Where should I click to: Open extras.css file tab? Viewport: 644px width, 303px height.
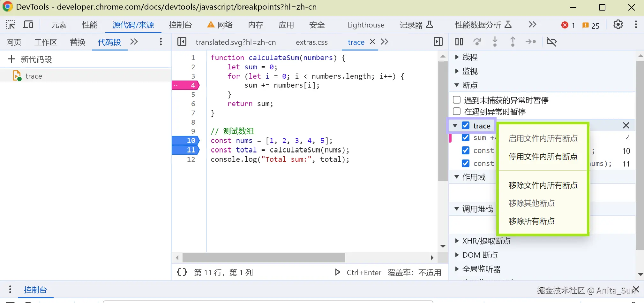point(312,42)
